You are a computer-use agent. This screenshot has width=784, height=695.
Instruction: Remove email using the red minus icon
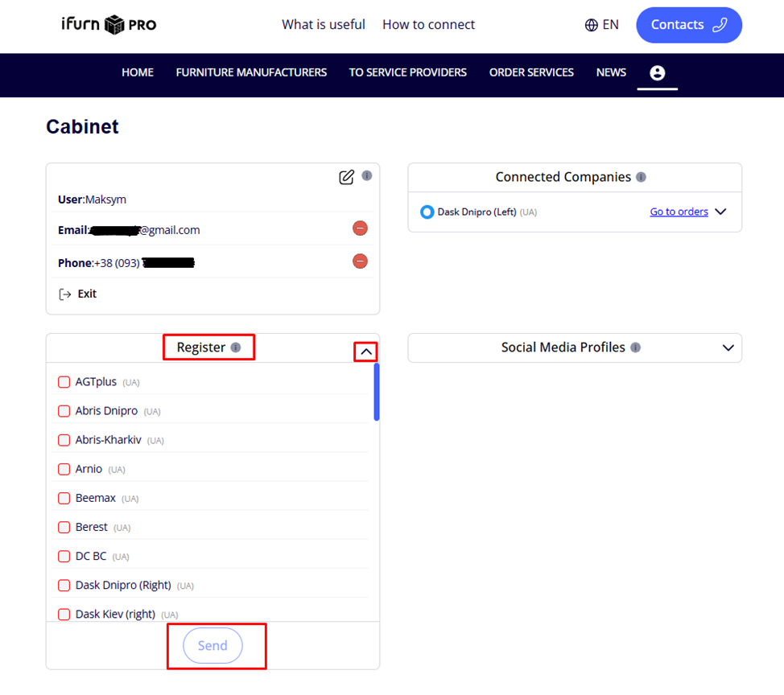pyautogui.click(x=360, y=228)
